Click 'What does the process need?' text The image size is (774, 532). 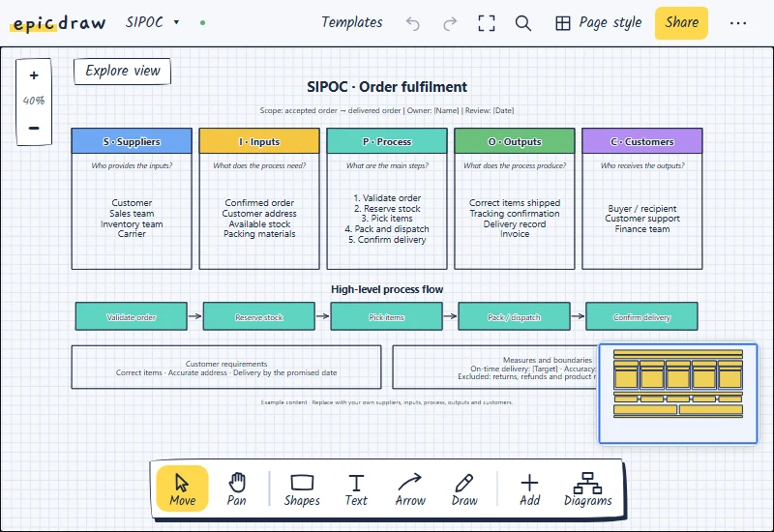tap(259, 165)
